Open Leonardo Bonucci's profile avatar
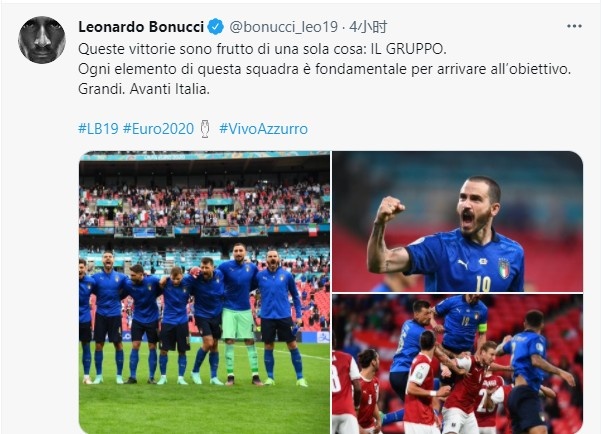This screenshot has height=434, width=601. pyautogui.click(x=42, y=40)
